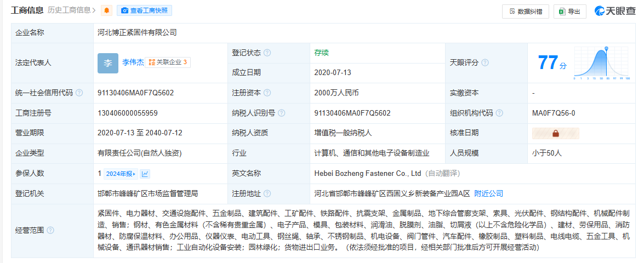
Task: Click registration number 130406000055959
Action: click(128, 113)
